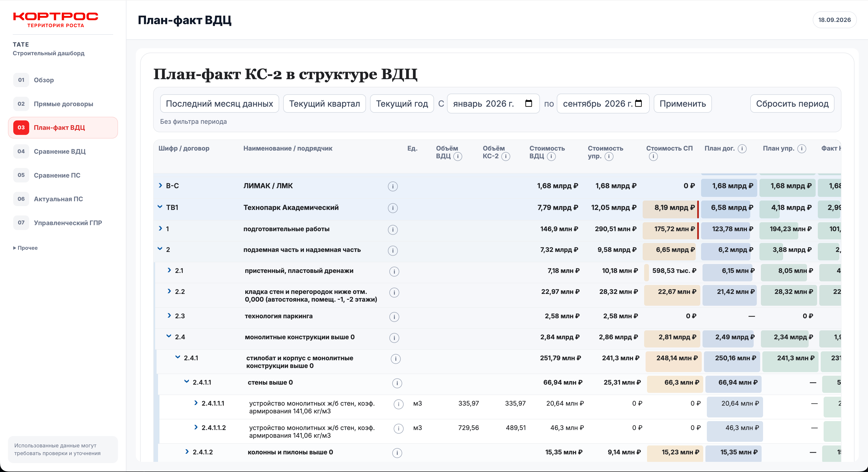The height and width of the screenshot is (472, 868).
Task: Click info icon next to План упр.
Action: coord(802,149)
